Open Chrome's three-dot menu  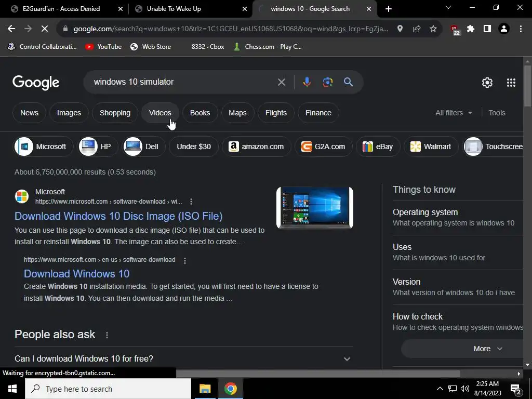point(521,29)
